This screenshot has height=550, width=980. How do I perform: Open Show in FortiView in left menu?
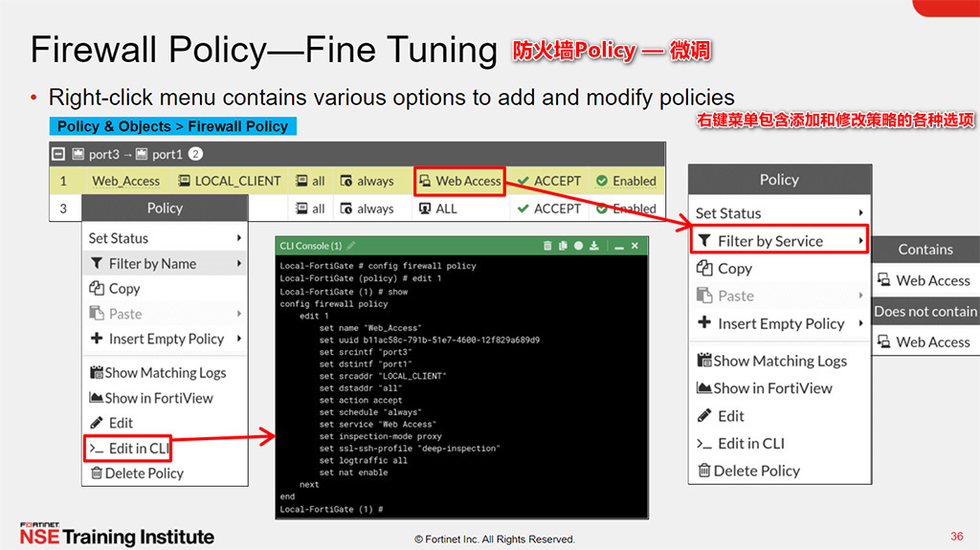click(165, 398)
